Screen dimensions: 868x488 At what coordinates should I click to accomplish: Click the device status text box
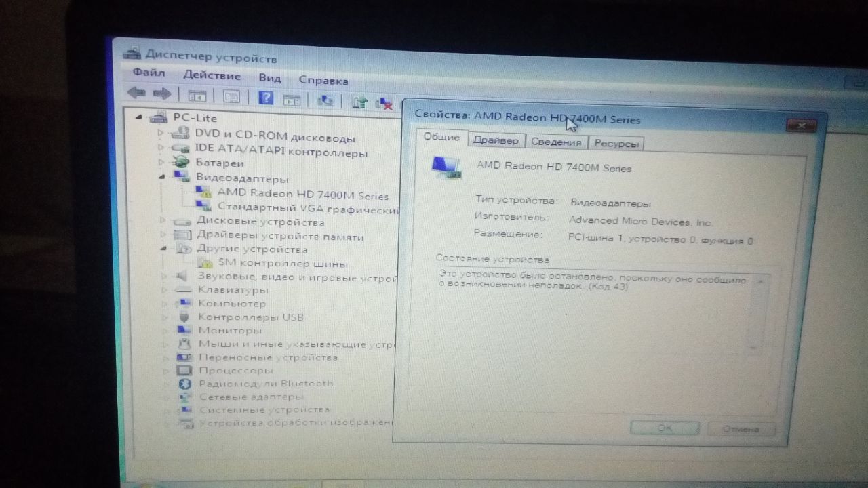pyautogui.click(x=600, y=312)
